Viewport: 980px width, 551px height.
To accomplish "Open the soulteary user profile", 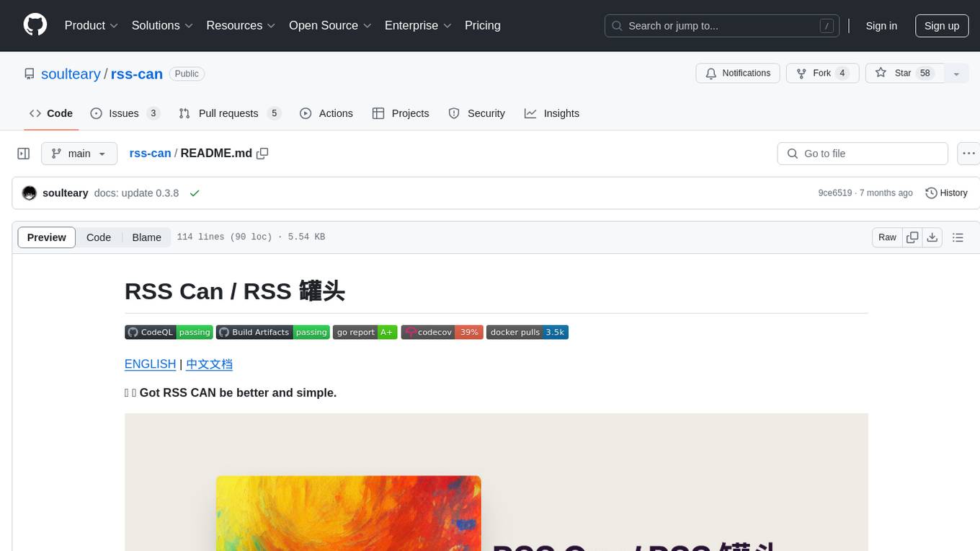I will click(71, 74).
